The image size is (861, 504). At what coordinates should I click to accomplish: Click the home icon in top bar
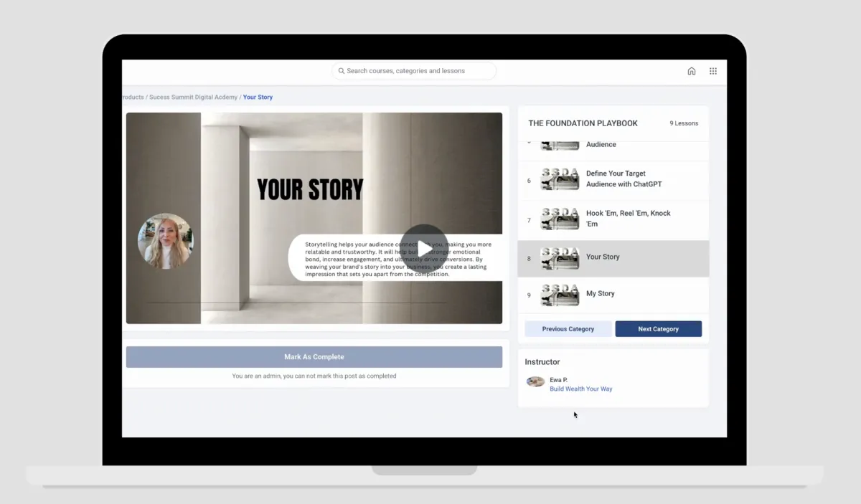click(692, 71)
